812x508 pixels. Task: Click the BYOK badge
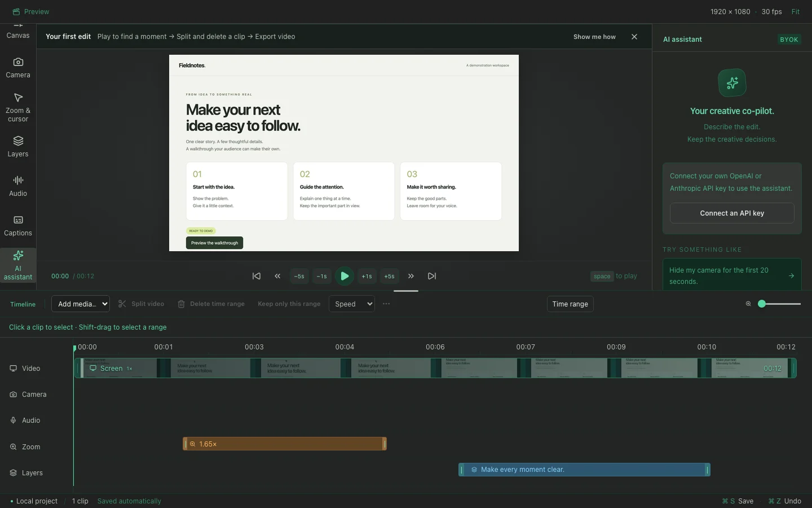click(x=789, y=40)
